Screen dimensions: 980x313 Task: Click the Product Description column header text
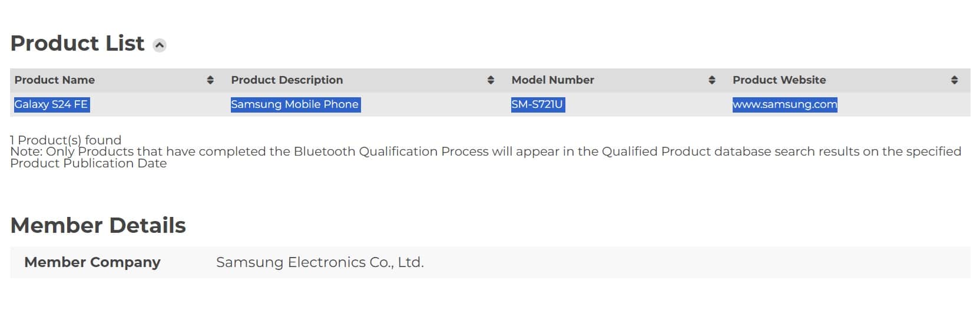pos(287,80)
